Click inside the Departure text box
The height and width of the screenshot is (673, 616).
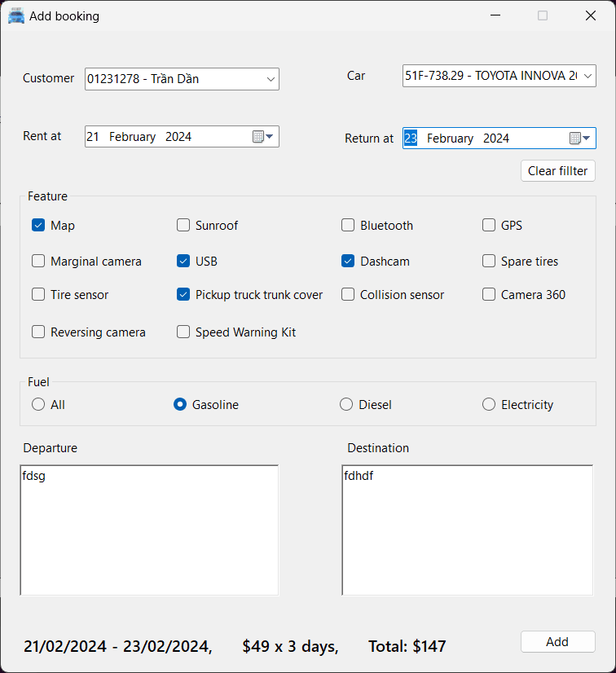coord(149,530)
